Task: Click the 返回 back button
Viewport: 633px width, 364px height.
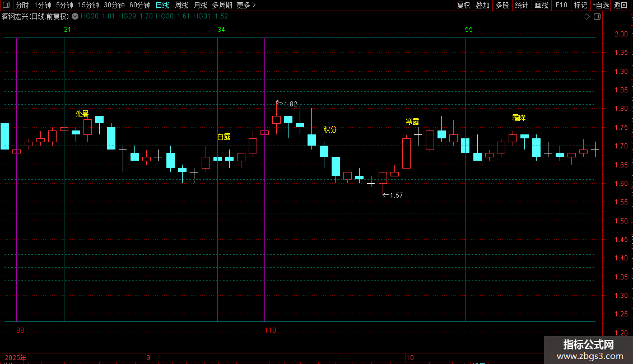Action: pos(621,5)
